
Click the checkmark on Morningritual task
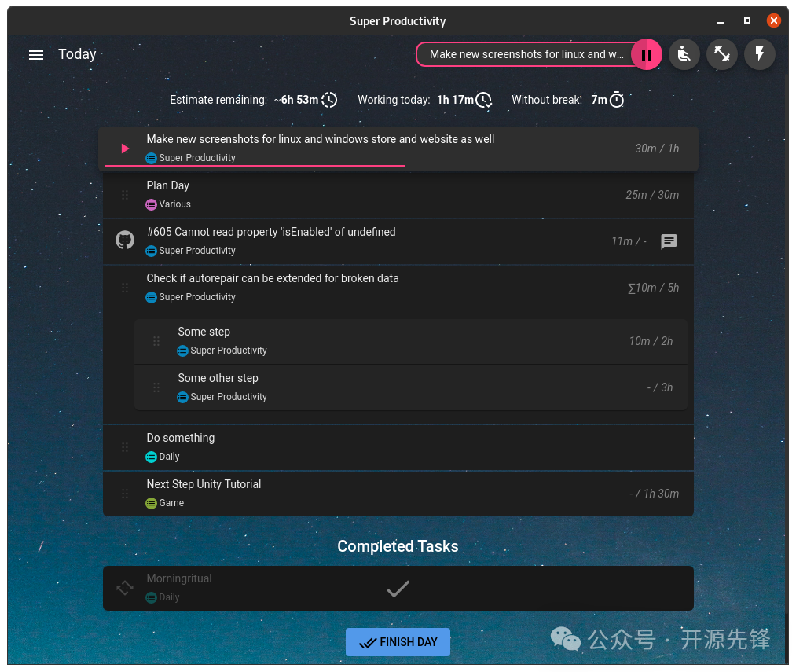click(x=398, y=589)
